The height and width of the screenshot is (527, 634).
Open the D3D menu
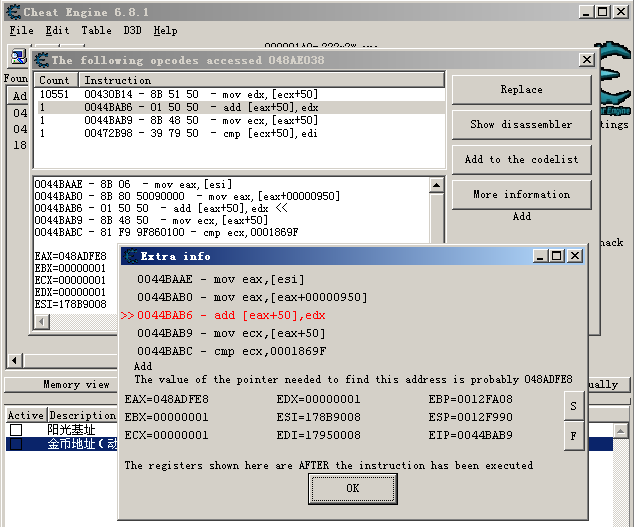point(132,31)
